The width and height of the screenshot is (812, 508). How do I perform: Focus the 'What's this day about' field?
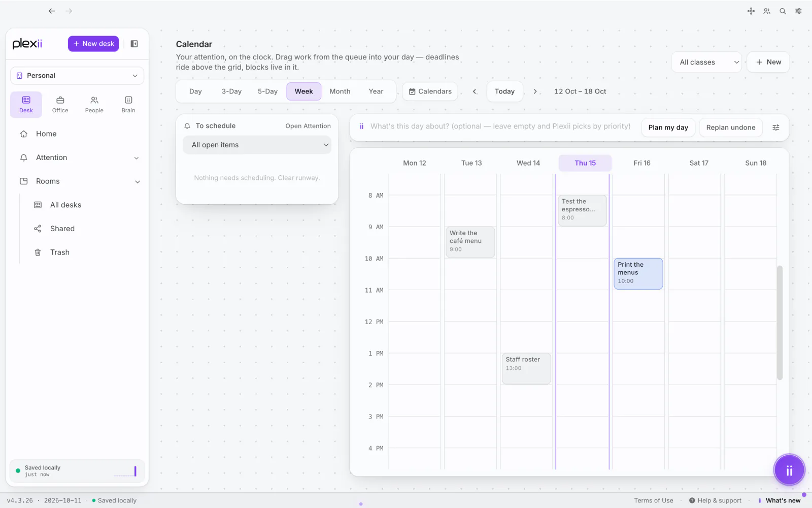point(500,126)
